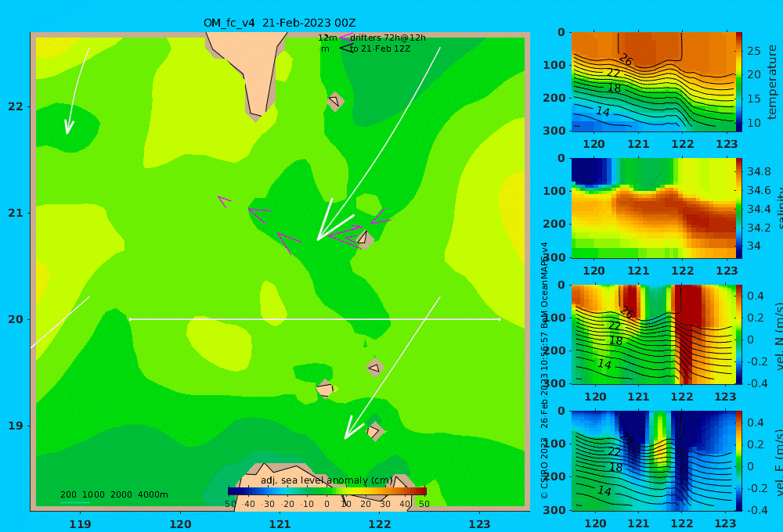Open the temperature depth section plot
Viewport: 783px width, 532px height.
tap(653, 82)
